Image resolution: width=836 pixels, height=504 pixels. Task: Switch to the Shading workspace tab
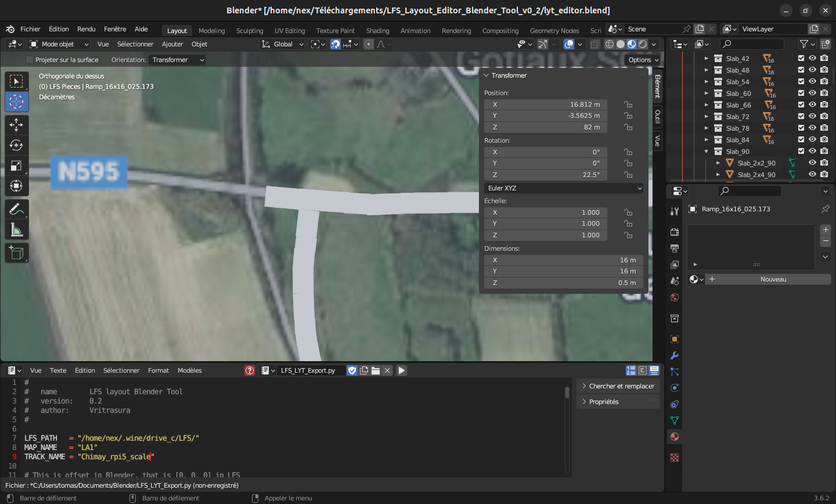(377, 31)
